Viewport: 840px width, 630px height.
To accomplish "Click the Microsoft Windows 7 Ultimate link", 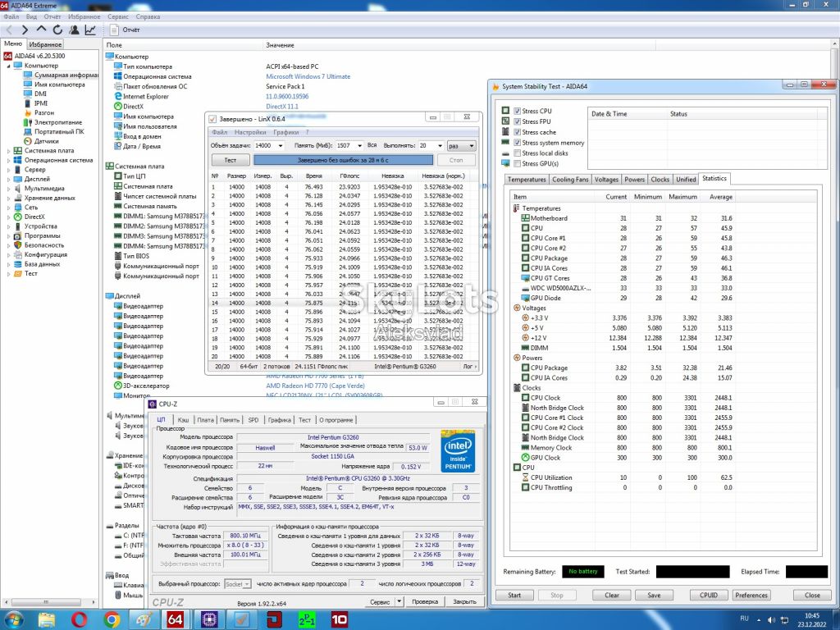I will (x=308, y=76).
